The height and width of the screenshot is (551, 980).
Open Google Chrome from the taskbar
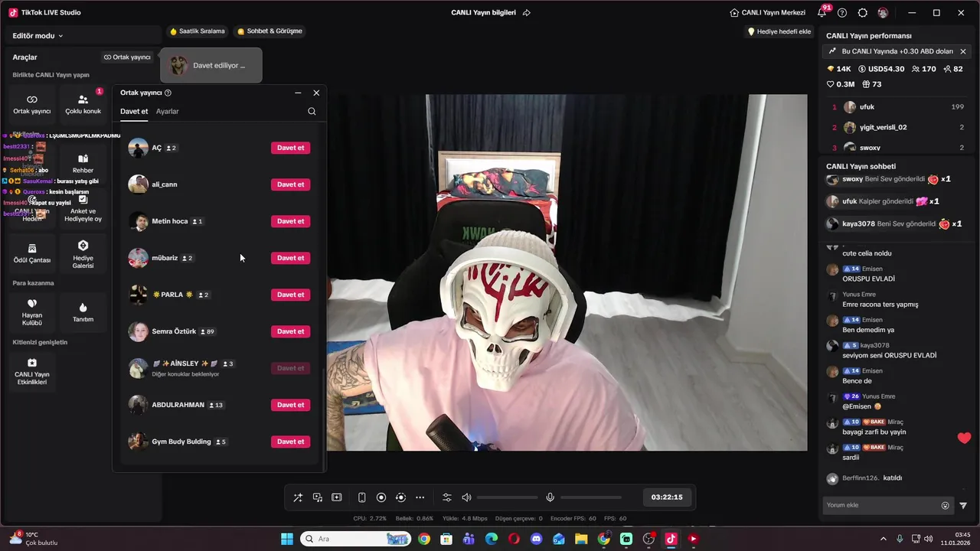click(x=424, y=539)
